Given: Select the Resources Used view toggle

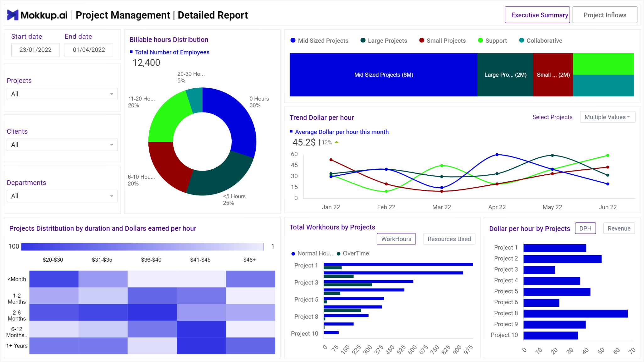Looking at the screenshot, I should (x=449, y=239).
